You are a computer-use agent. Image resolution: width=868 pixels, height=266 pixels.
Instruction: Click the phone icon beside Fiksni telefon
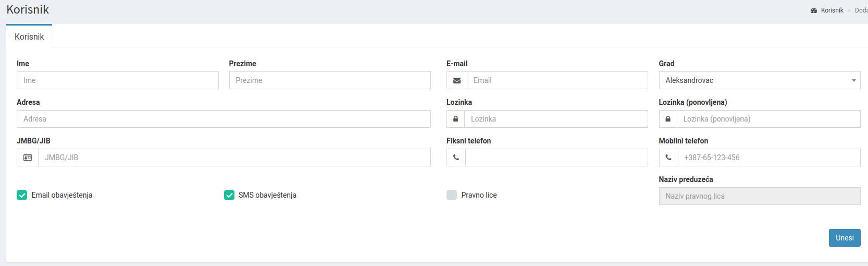point(456,158)
